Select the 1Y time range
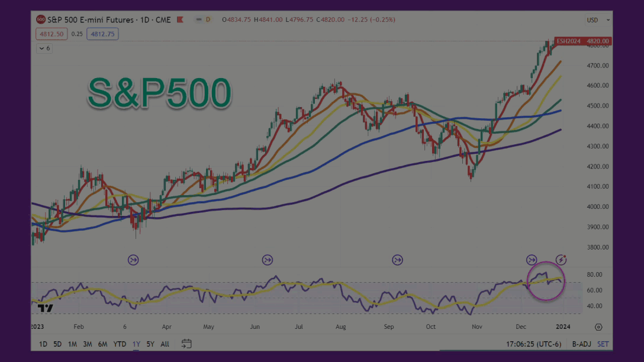644x362 pixels. (136, 344)
